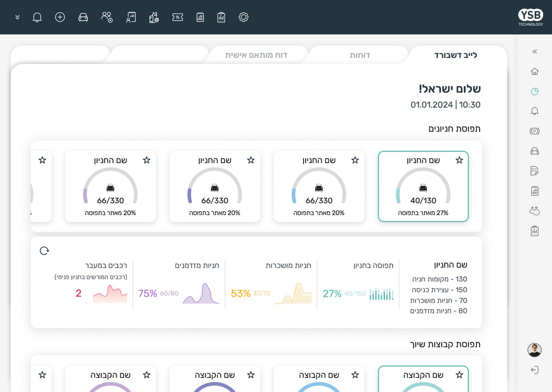Toggle favorite star on 40/130 parking card

459,160
